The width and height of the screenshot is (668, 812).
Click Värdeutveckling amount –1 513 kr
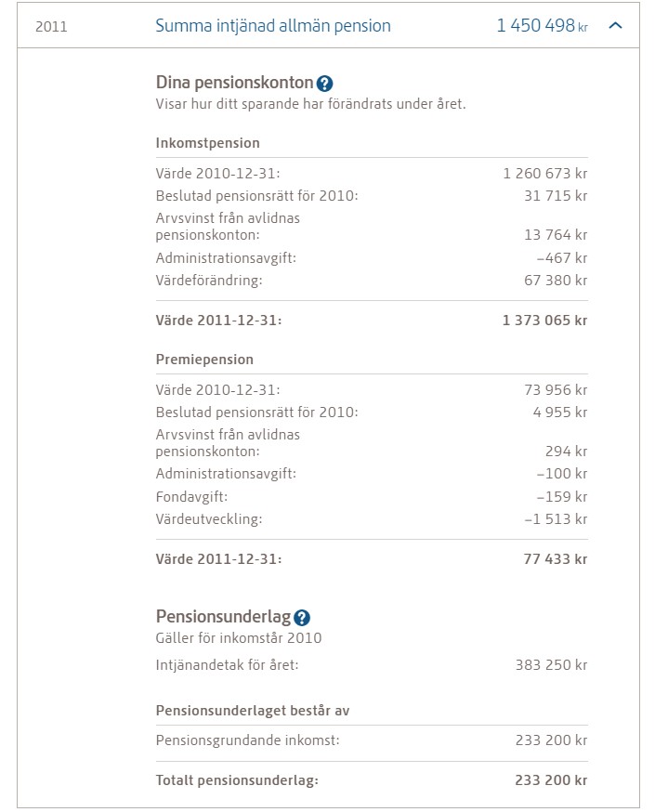pyautogui.click(x=557, y=519)
